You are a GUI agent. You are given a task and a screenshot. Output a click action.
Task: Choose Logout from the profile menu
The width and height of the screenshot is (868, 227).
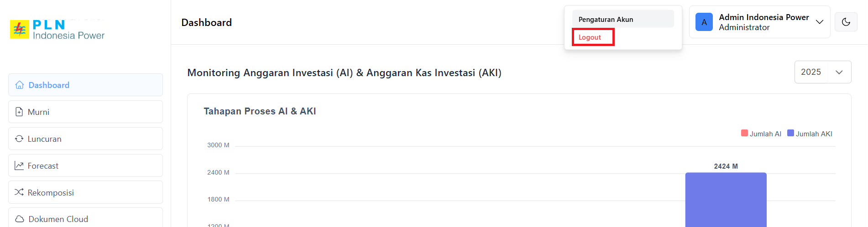[590, 37]
